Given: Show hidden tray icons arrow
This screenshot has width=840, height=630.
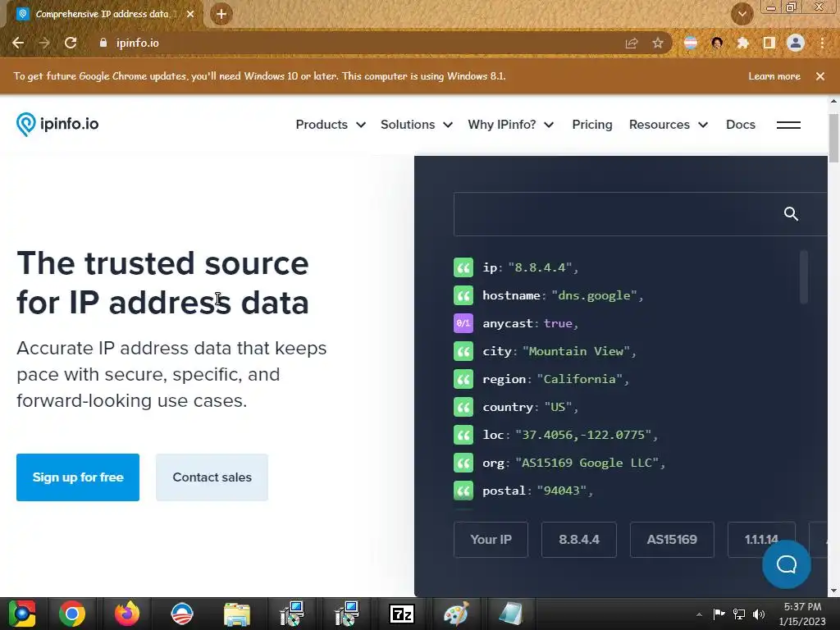Looking at the screenshot, I should tap(699, 614).
